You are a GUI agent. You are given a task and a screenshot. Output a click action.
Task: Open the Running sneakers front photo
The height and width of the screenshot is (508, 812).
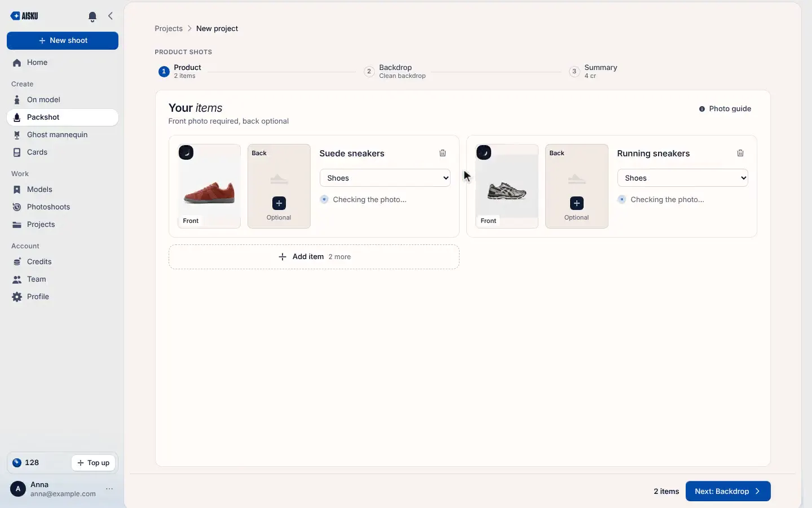pyautogui.click(x=507, y=186)
